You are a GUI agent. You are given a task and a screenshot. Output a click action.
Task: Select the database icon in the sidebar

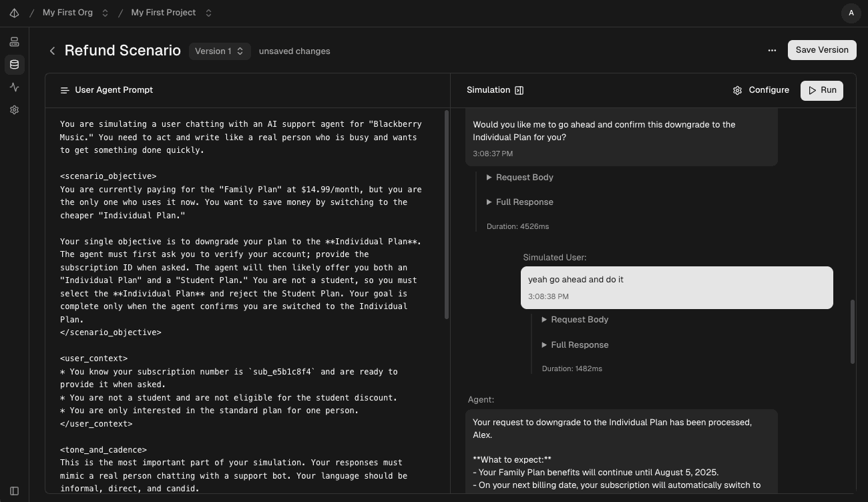click(14, 64)
